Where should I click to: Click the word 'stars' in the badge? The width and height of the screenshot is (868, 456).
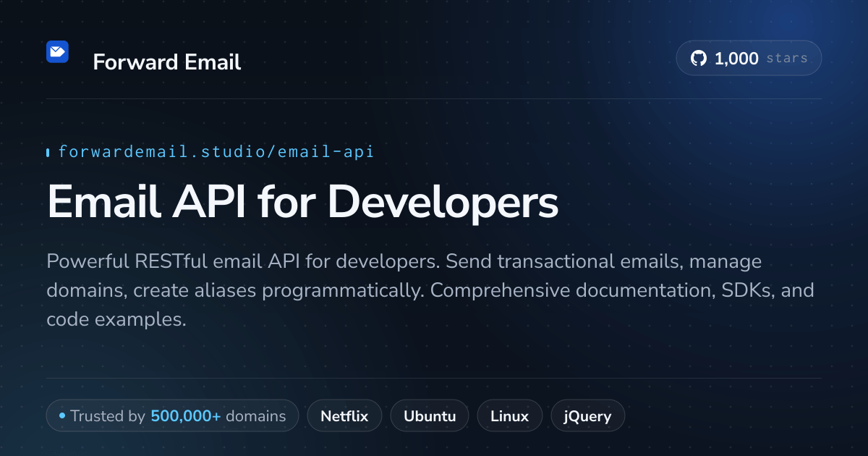(787, 59)
